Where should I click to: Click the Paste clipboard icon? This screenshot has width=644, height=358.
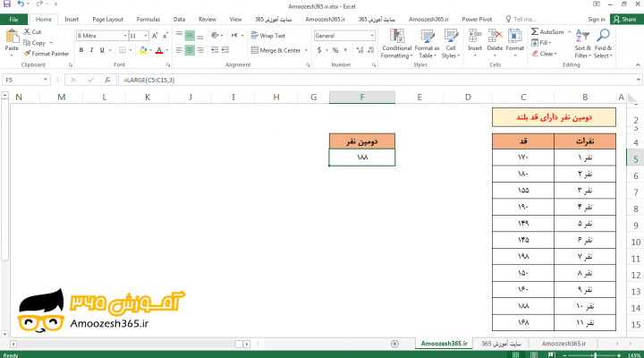coord(12,37)
